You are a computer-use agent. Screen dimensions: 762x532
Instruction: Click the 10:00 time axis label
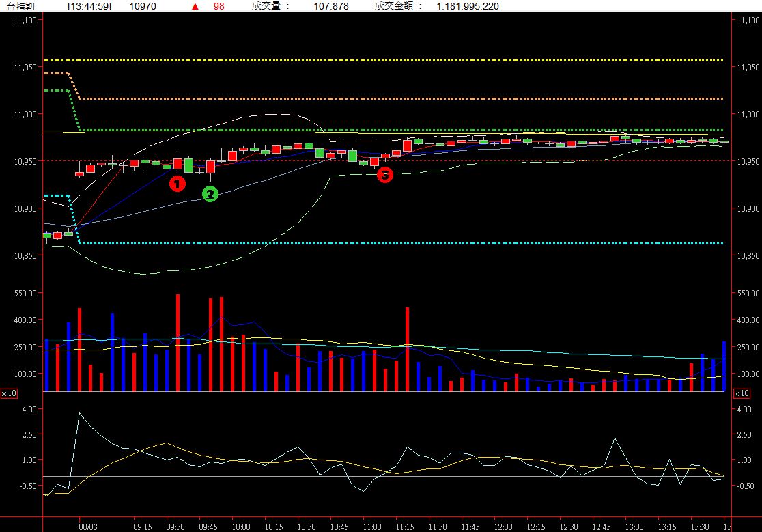(241, 527)
